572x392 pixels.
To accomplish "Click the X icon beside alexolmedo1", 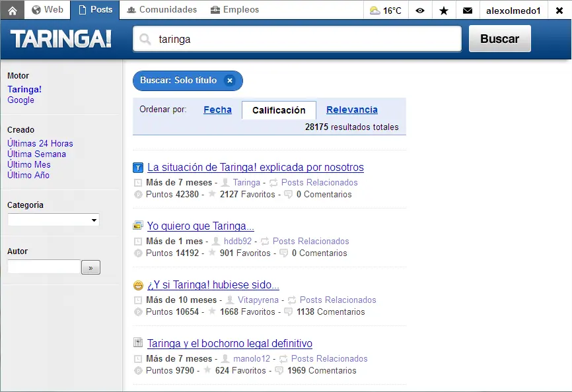I will (x=559, y=10).
